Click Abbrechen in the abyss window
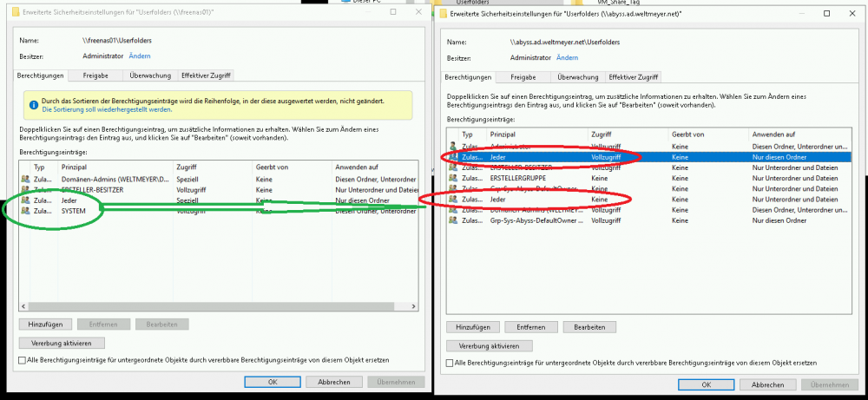Image resolution: width=868 pixels, height=400 pixels. click(x=768, y=385)
